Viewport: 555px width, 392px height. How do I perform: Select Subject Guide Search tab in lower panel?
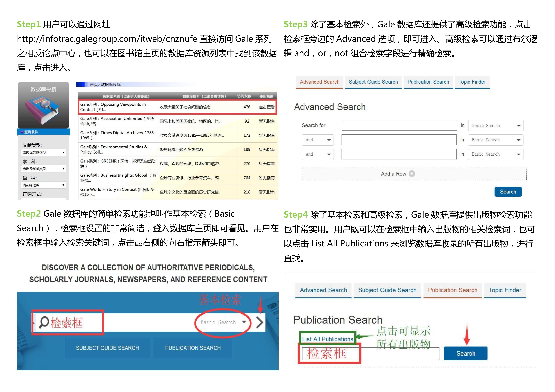387,290
